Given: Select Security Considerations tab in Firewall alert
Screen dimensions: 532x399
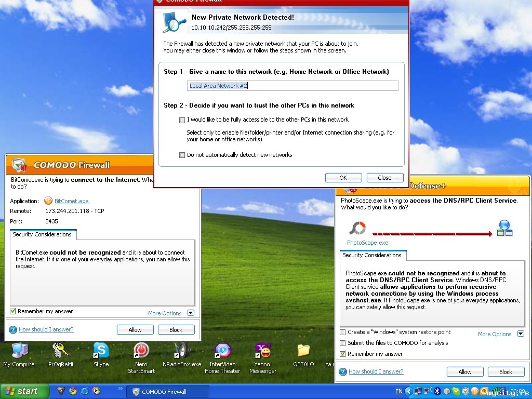Looking at the screenshot, I should (x=42, y=234).
